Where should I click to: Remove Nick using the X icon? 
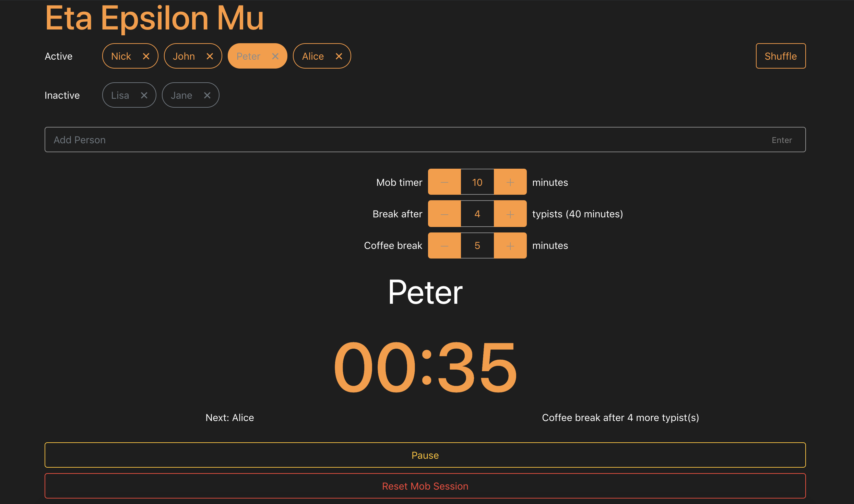click(x=146, y=56)
